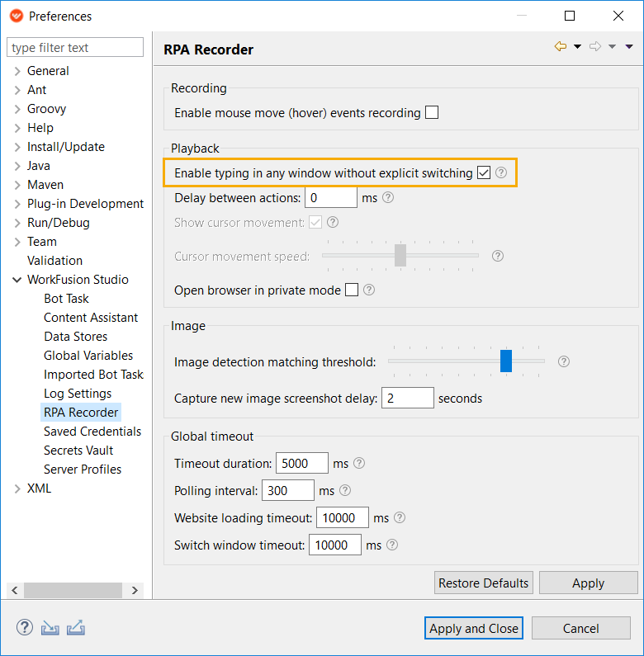Viewport: 644px width, 656px height.
Task: Click the Restore Defaults button
Action: coord(484,583)
